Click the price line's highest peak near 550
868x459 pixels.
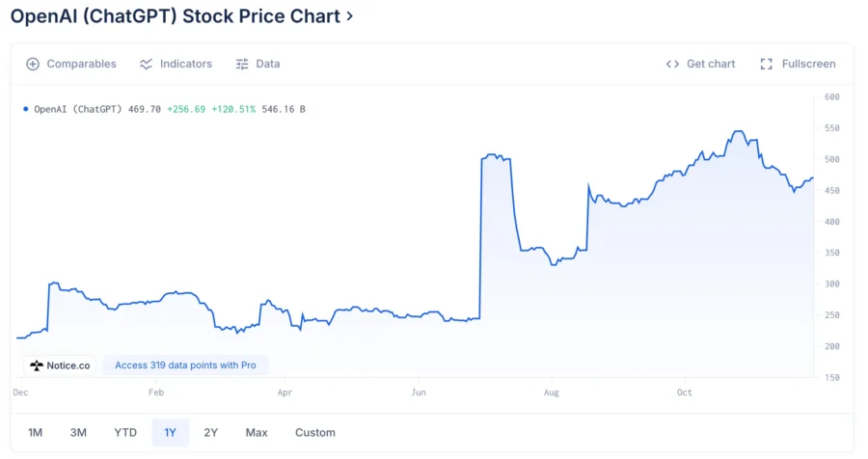739,131
